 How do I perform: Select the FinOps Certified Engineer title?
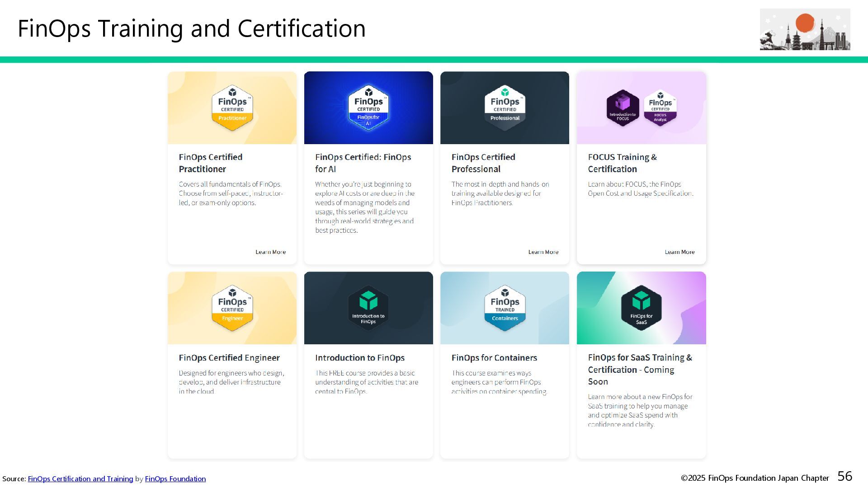[x=229, y=358]
